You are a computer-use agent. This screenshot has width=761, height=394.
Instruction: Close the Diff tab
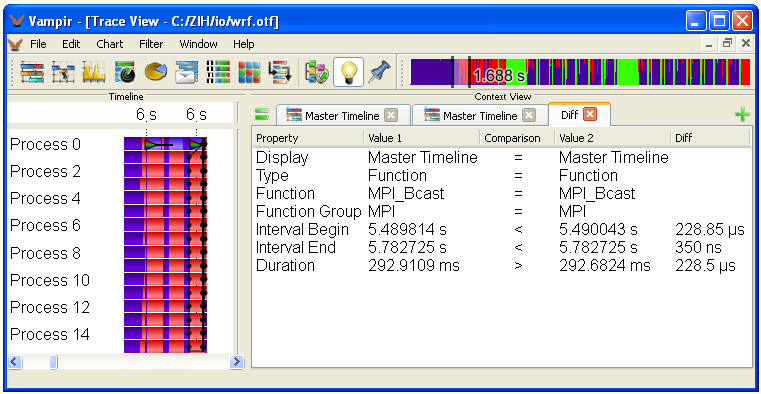coord(589,115)
